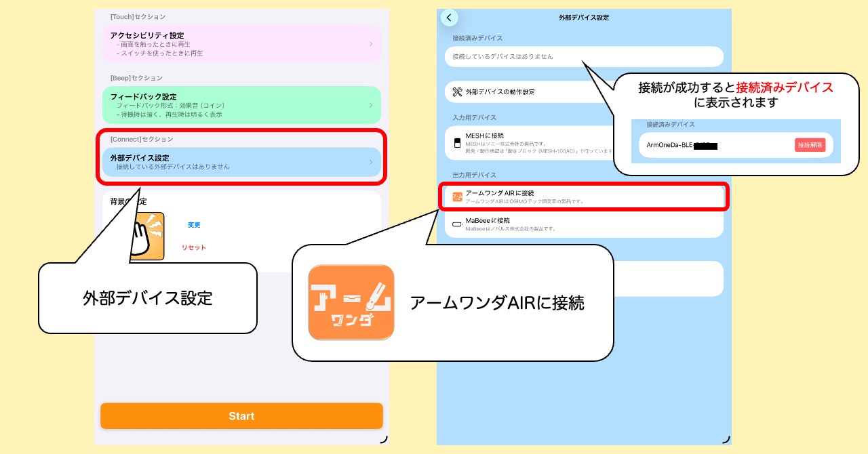
Task: Click the MaBeee battery icon
Action: 456,226
